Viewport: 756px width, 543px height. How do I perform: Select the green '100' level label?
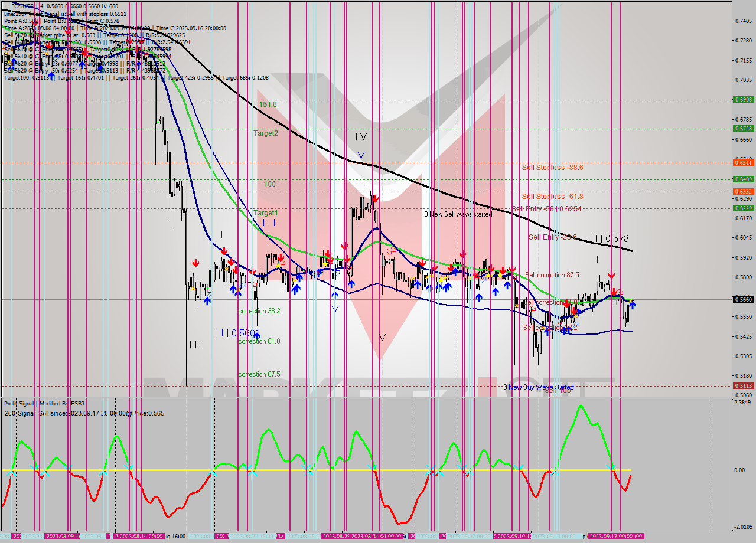(269, 184)
